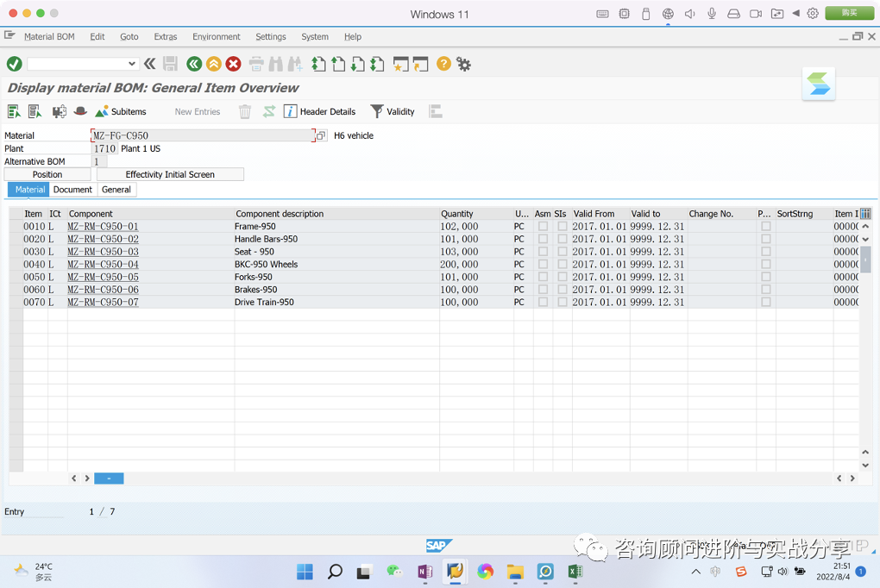The image size is (880, 588).
Task: Click the red Cancel icon in toolbar
Action: pyautogui.click(x=234, y=64)
